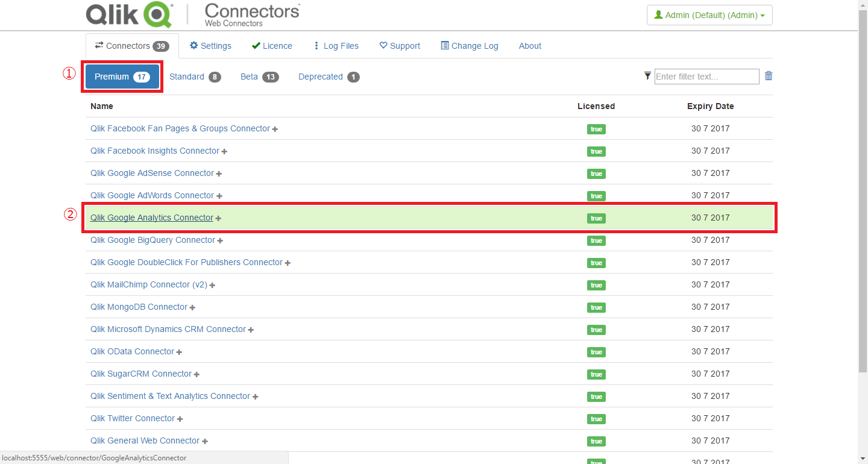Viewport: 868px width, 464px height.
Task: Open Qlik Google BigQuery Connector
Action: tap(153, 240)
